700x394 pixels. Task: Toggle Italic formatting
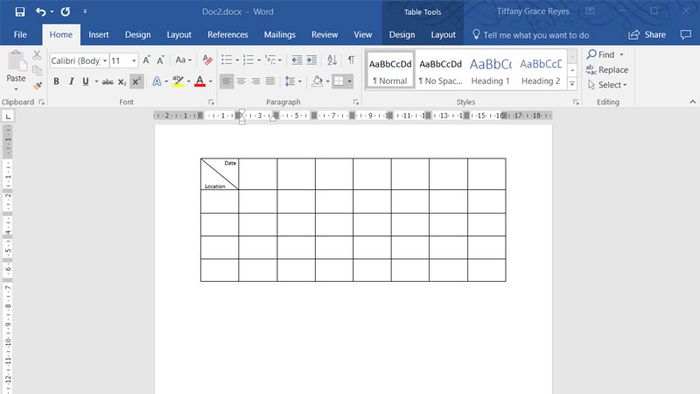(71, 81)
